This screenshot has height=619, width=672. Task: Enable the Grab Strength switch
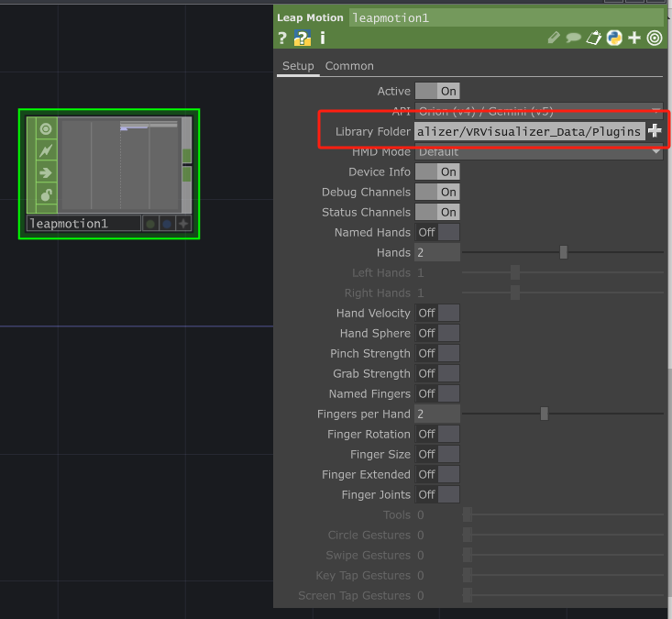click(x=437, y=373)
